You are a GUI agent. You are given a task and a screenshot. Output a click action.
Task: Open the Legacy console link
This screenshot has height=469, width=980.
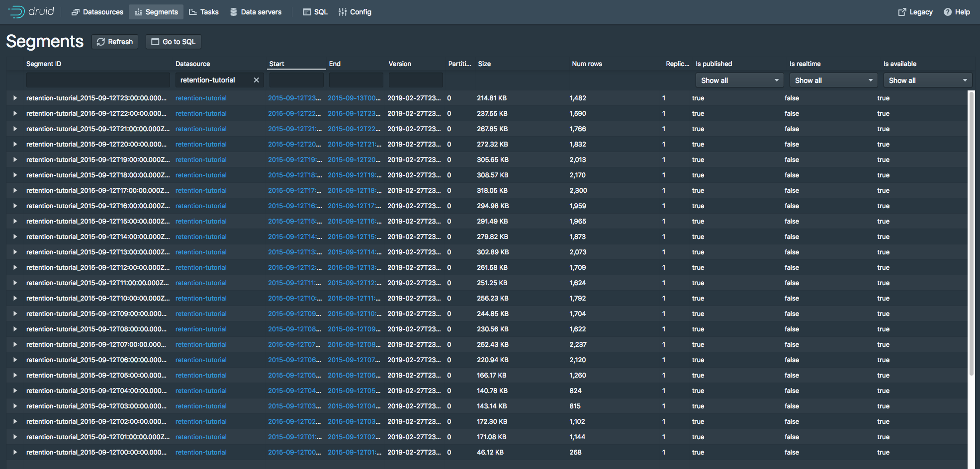coord(915,12)
